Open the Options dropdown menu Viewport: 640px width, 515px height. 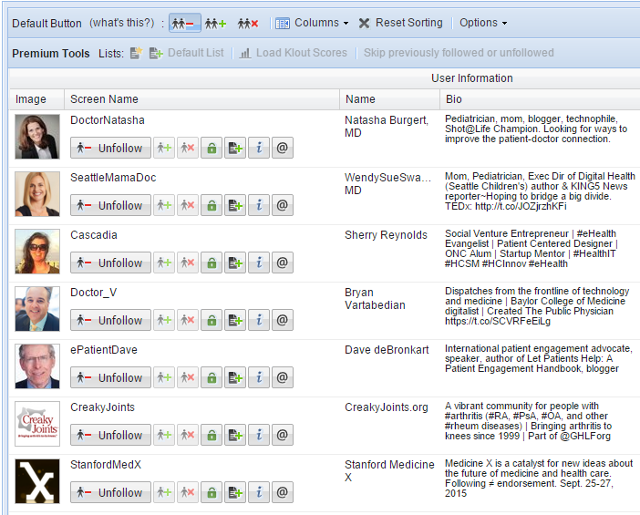483,22
